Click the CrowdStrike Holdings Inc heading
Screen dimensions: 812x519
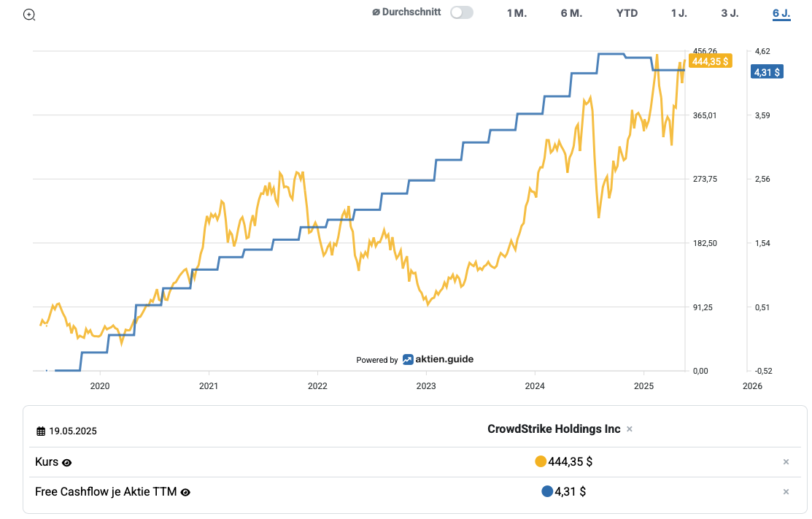coord(554,429)
